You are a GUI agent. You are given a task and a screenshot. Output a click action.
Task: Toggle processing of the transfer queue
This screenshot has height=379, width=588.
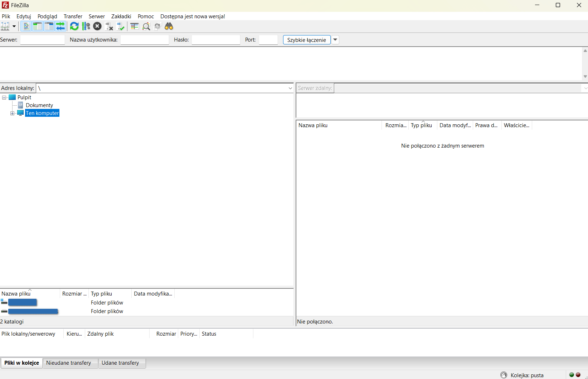pos(86,26)
